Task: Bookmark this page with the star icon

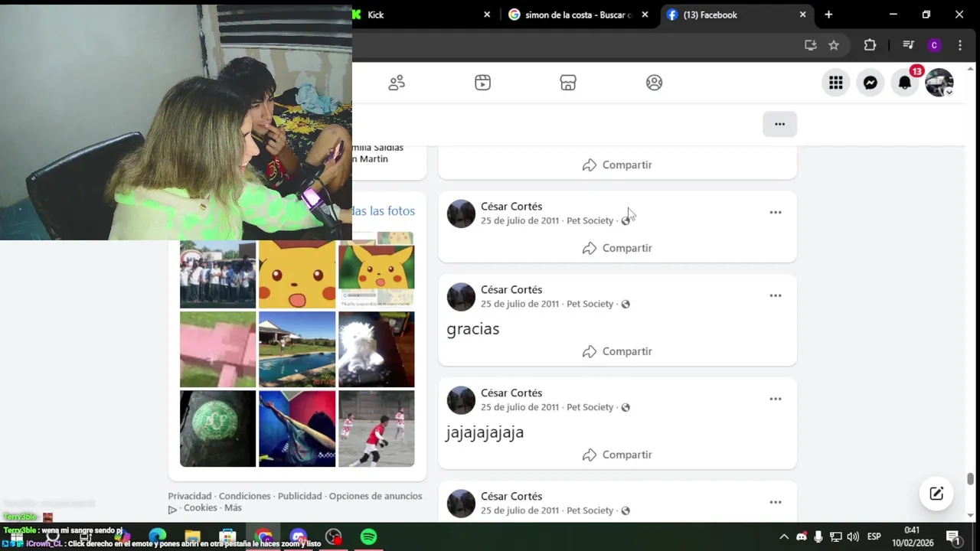Action: 834,45
